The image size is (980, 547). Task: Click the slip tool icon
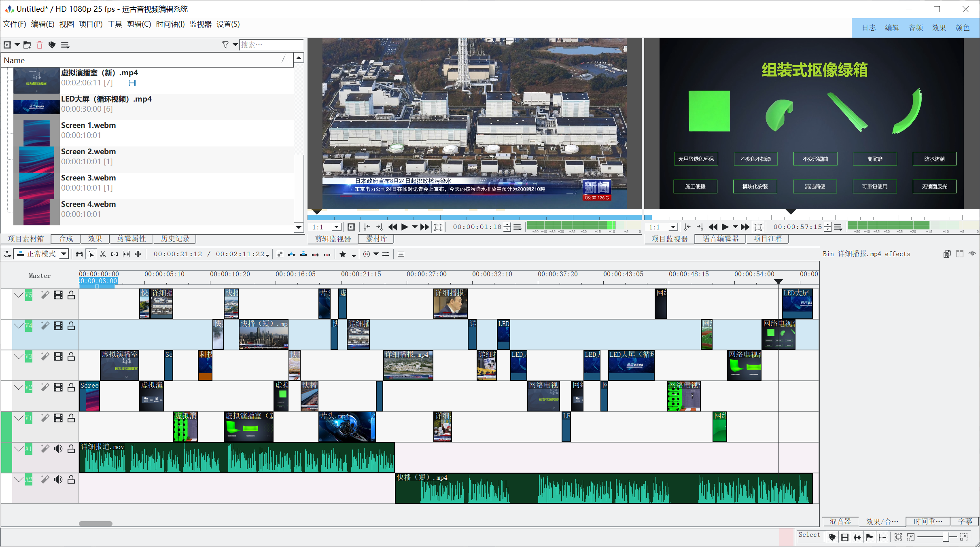(x=126, y=254)
